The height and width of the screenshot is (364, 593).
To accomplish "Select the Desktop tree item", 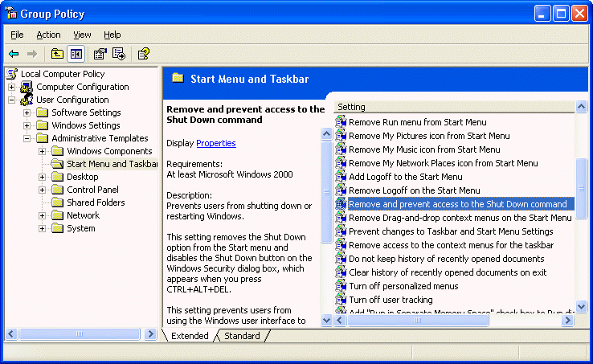I will [x=83, y=177].
